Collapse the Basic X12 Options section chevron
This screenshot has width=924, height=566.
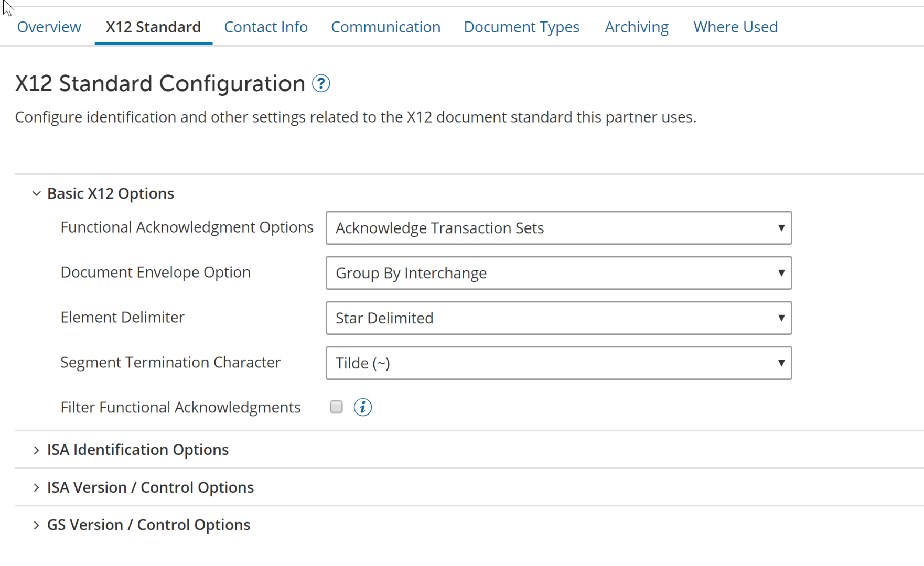pyautogui.click(x=36, y=194)
